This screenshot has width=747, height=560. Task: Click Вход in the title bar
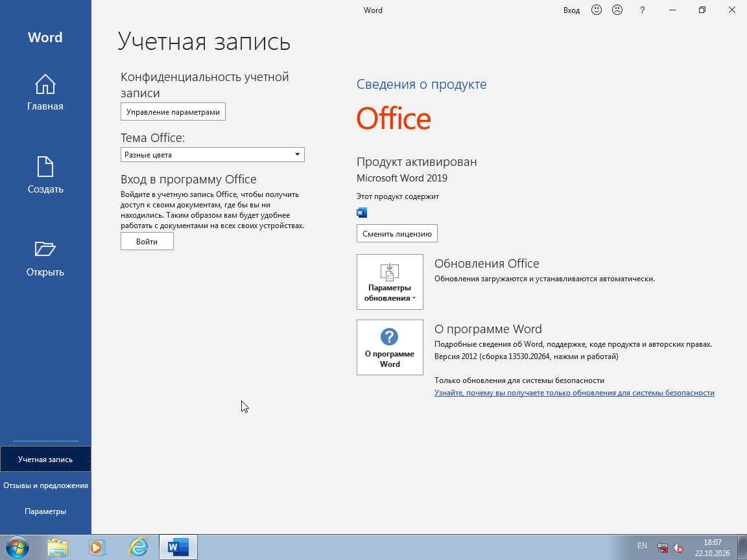(571, 10)
